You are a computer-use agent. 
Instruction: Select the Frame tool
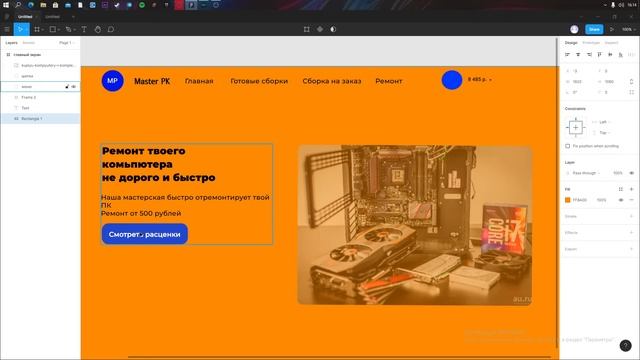point(37,29)
